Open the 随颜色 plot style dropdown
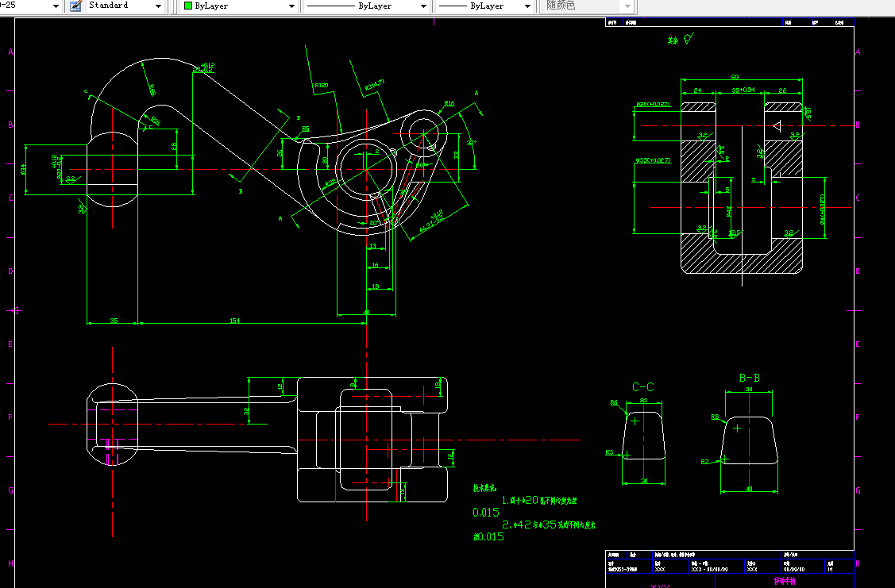The width and height of the screenshot is (895, 588). click(627, 6)
